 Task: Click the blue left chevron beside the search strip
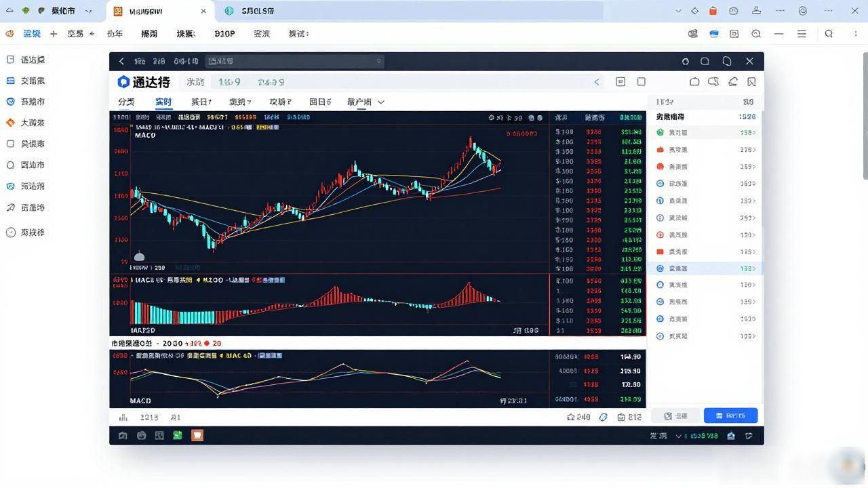point(597,82)
